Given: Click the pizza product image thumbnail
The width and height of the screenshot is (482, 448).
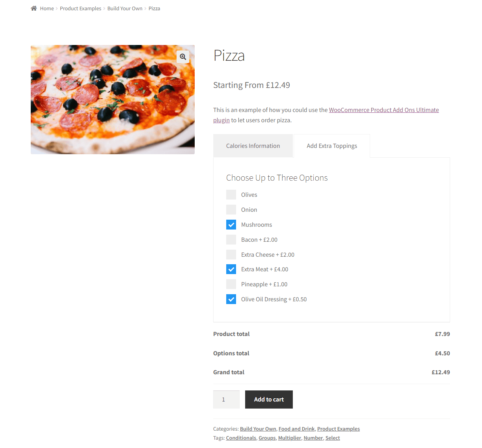Looking at the screenshot, I should (x=113, y=99).
